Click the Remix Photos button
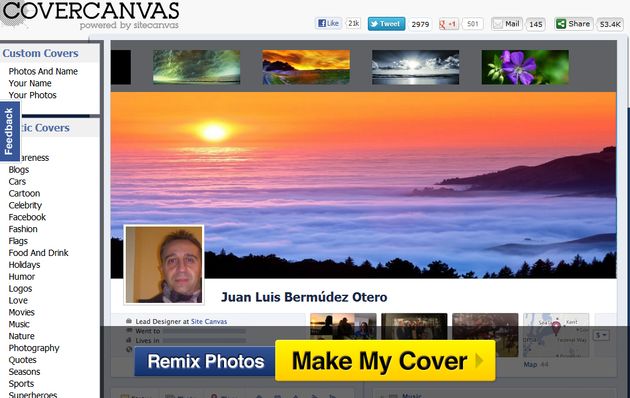Image resolution: width=630 pixels, height=398 pixels. (x=205, y=361)
